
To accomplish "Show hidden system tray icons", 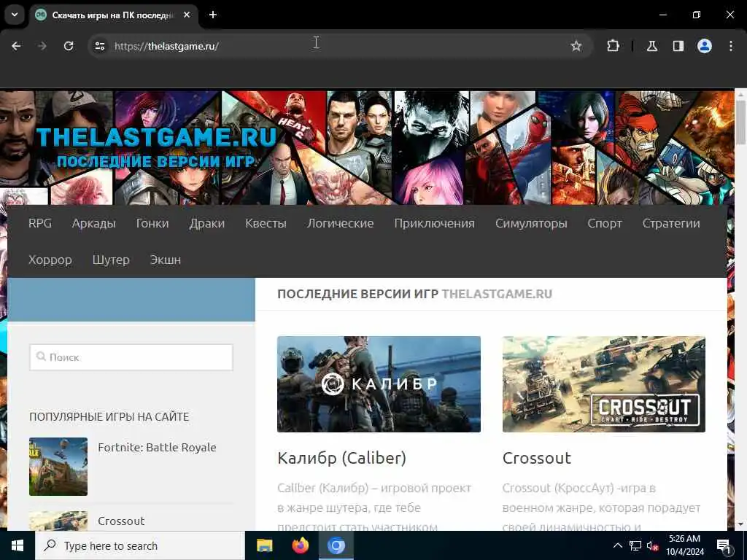I will (617, 545).
